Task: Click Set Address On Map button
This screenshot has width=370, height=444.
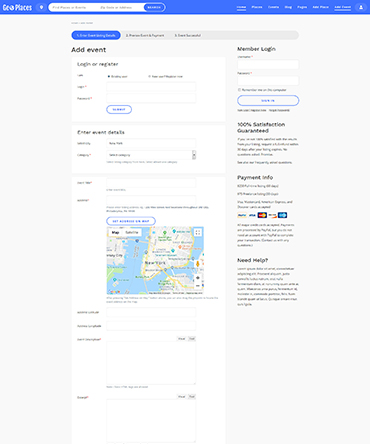Action: [x=131, y=221]
